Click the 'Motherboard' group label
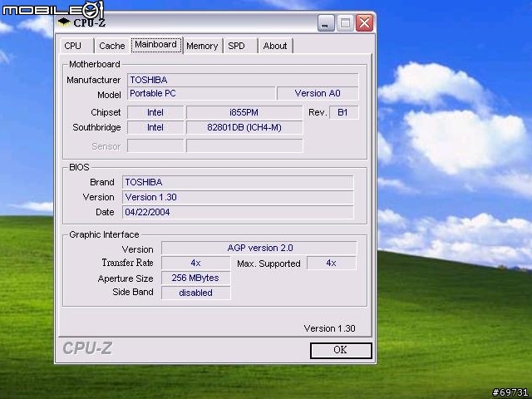This screenshot has height=399, width=532. (95, 64)
